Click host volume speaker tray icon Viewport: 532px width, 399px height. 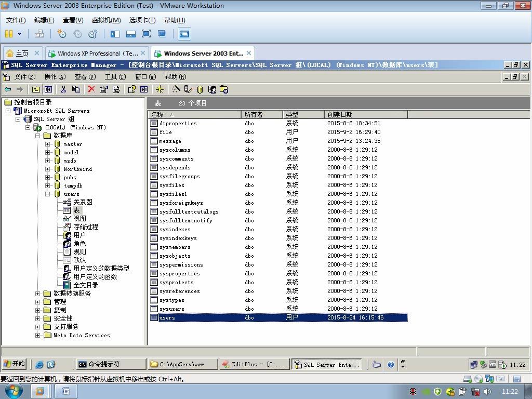[487, 392]
